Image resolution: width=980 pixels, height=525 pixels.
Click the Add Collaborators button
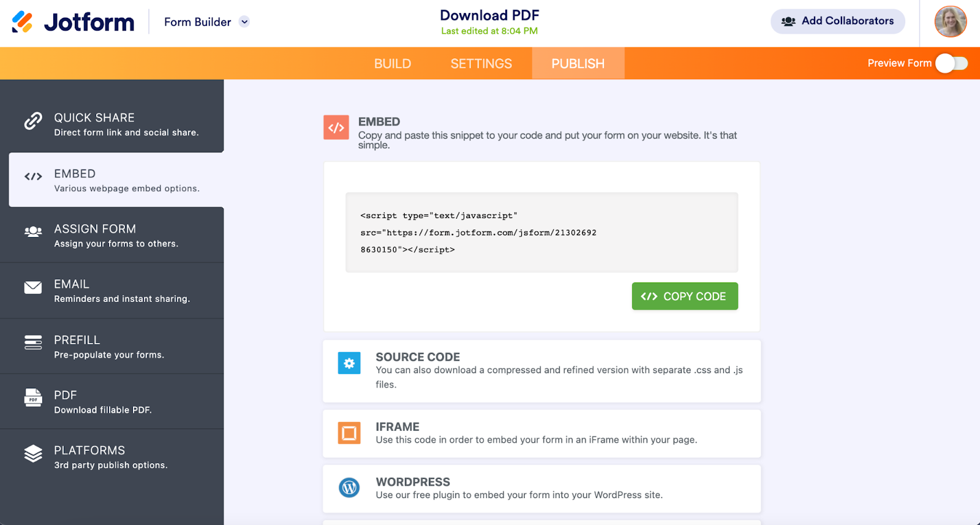(x=837, y=21)
